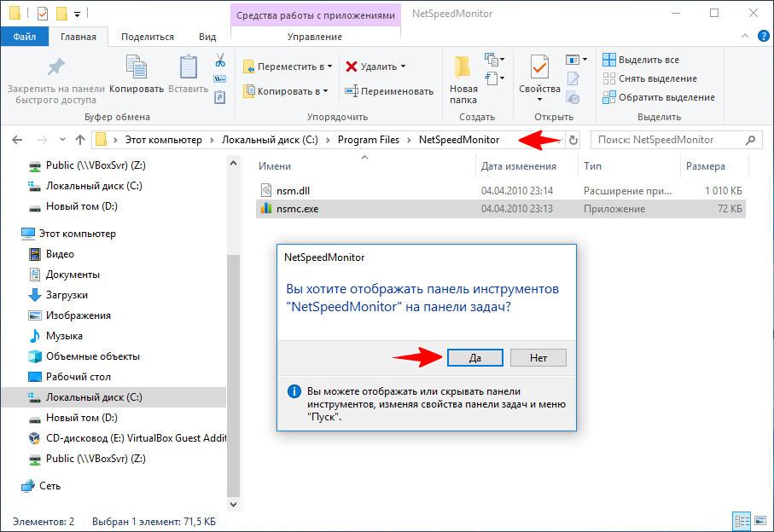
Task: Click the Back navigation arrow
Action: point(17,140)
